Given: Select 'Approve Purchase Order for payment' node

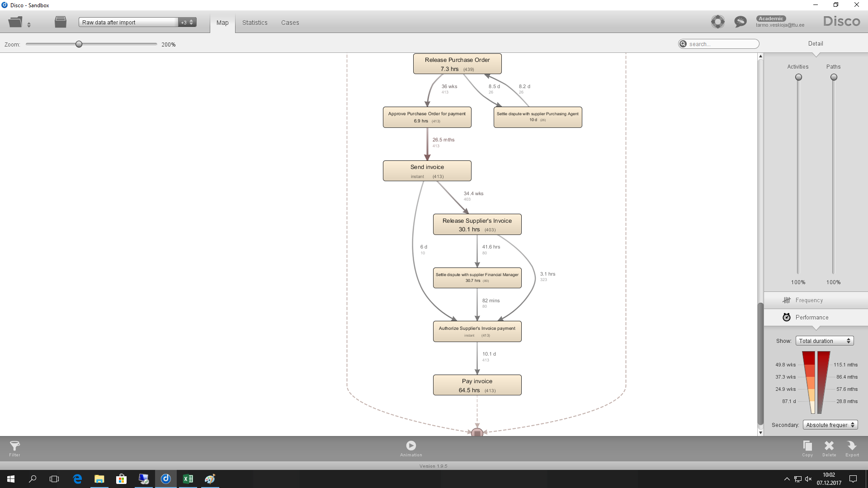Looking at the screenshot, I should [427, 117].
